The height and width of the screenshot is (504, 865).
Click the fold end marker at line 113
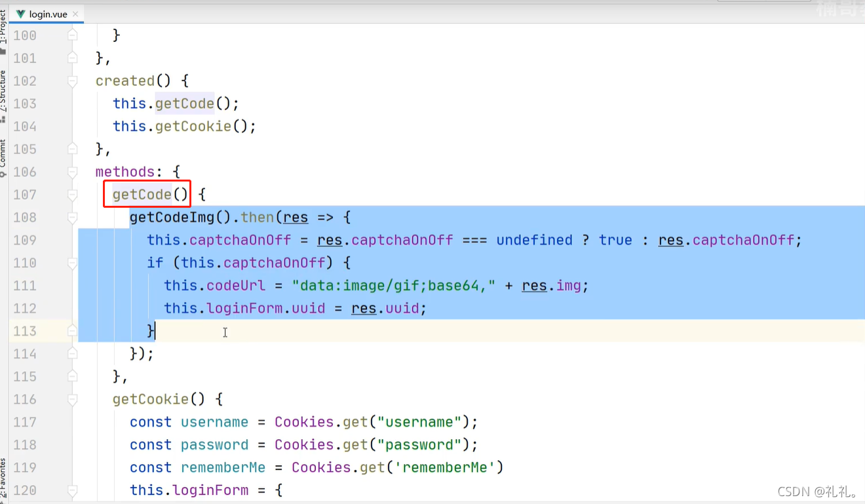73,331
